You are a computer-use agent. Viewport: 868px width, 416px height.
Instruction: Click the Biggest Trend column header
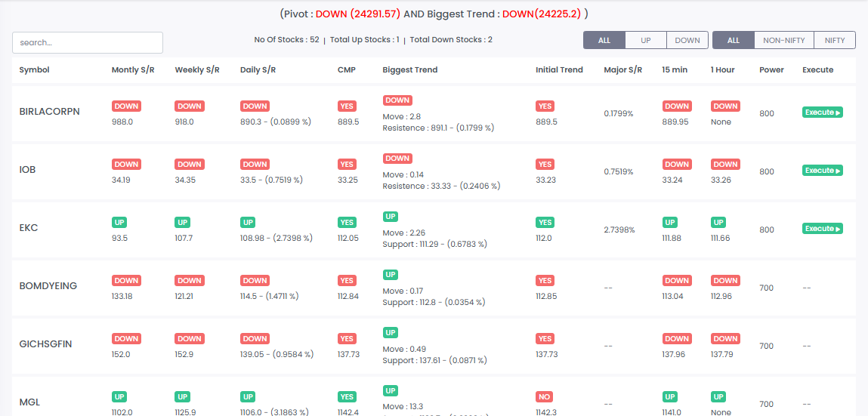pyautogui.click(x=409, y=70)
